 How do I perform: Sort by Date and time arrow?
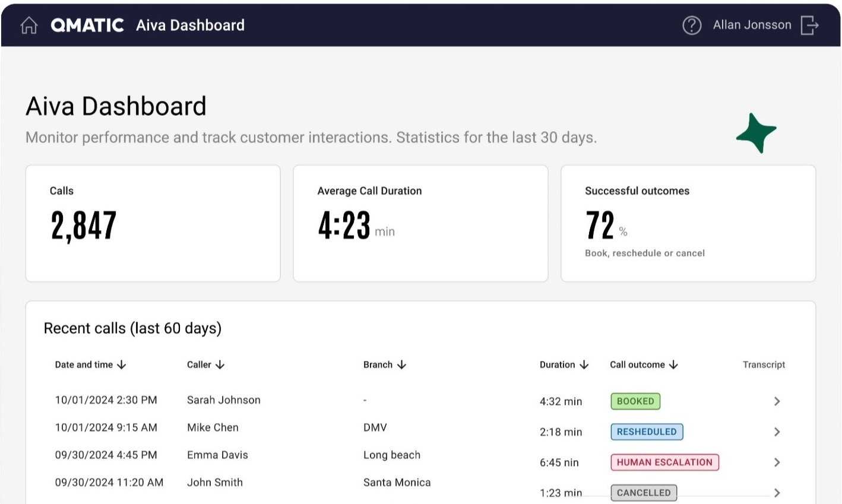pyautogui.click(x=122, y=364)
